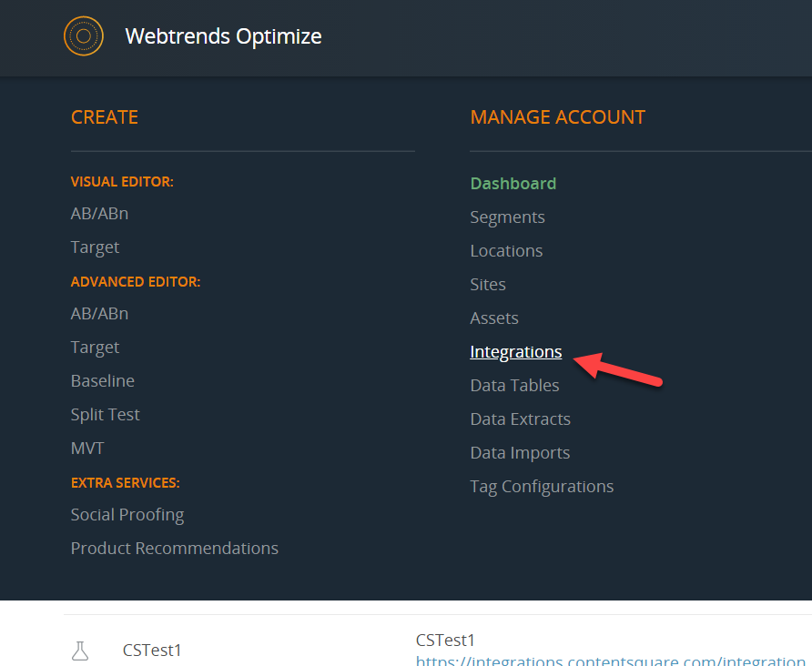Open Assets under Manage Account
Screen dimensions: 812x666
(x=494, y=318)
